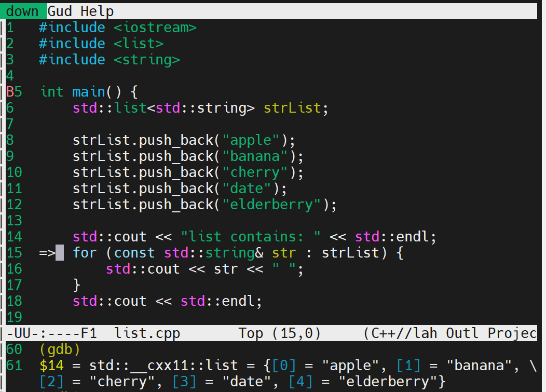This screenshot has width=546, height=392.
Task: Click the "banana" string on line 9
Action: point(254,156)
